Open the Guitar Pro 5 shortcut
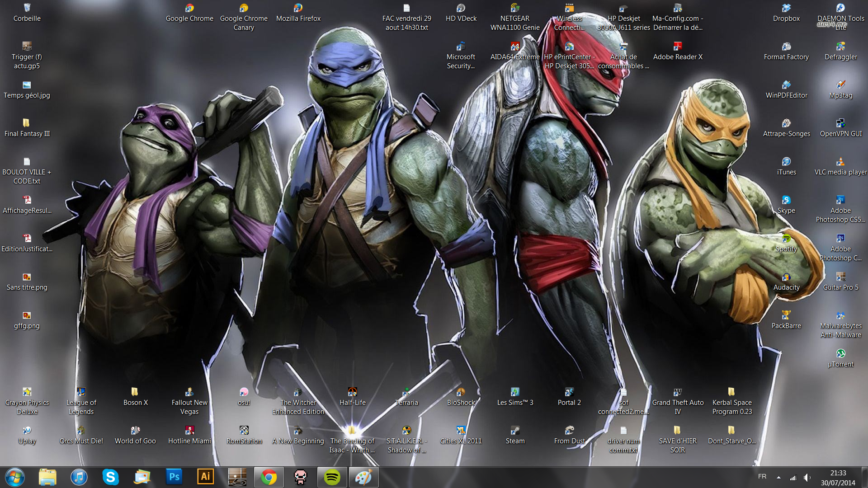The height and width of the screenshot is (488, 868). pos(840,282)
